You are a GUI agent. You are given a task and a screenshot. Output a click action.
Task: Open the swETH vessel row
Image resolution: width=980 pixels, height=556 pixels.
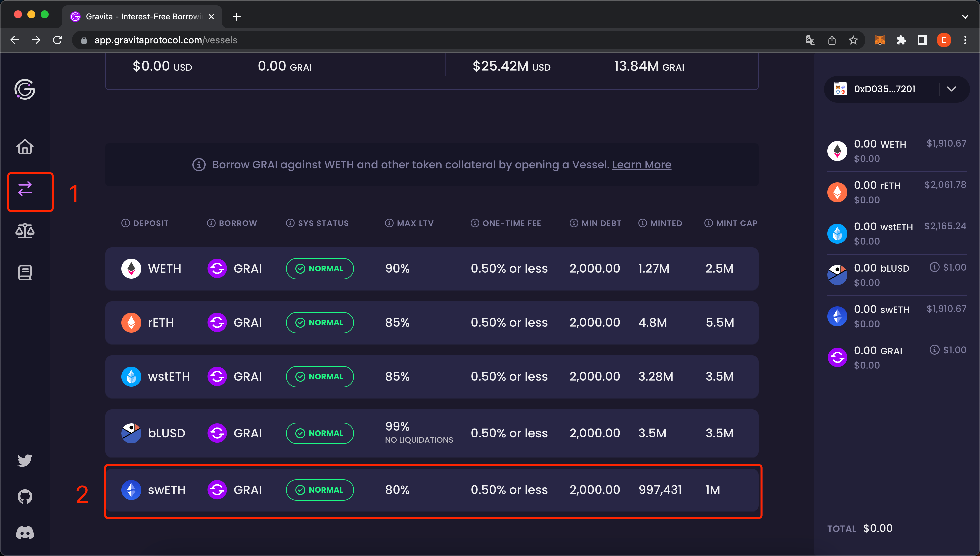coord(431,490)
